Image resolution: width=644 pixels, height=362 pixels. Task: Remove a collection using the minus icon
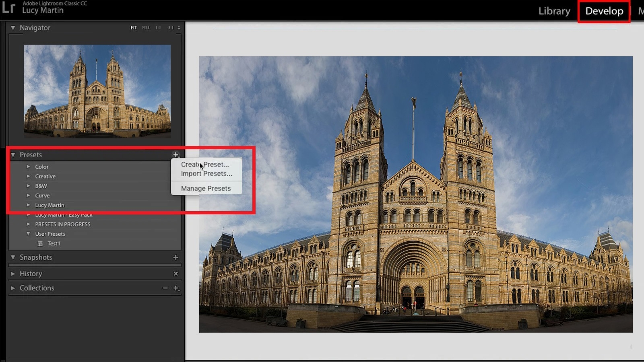point(165,288)
